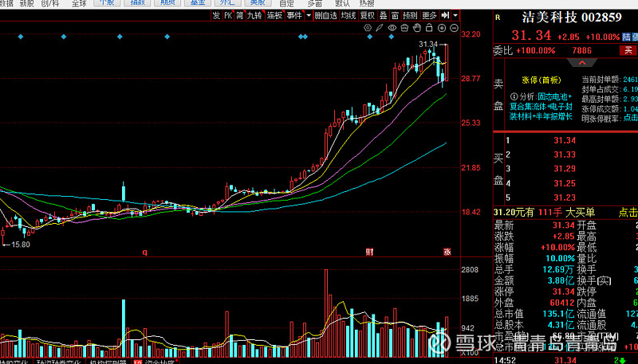Select the hand pan tool
The width and height of the screenshot is (638, 364).
point(416,28)
